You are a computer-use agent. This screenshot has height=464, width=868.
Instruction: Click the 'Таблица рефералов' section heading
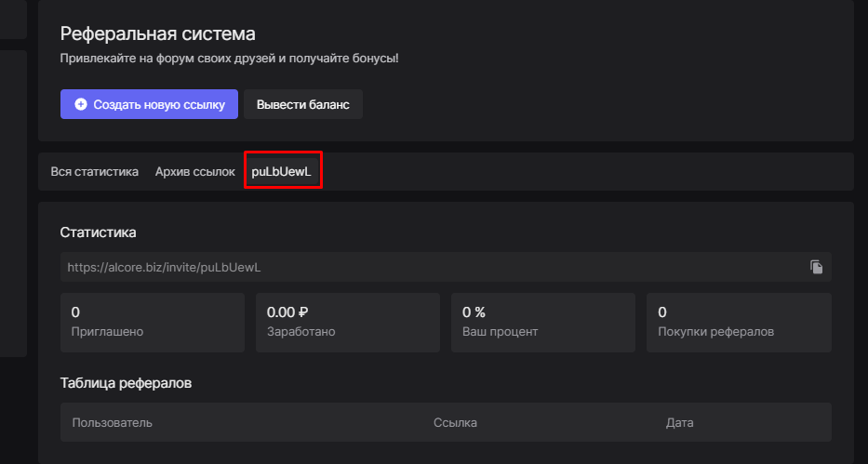126,383
